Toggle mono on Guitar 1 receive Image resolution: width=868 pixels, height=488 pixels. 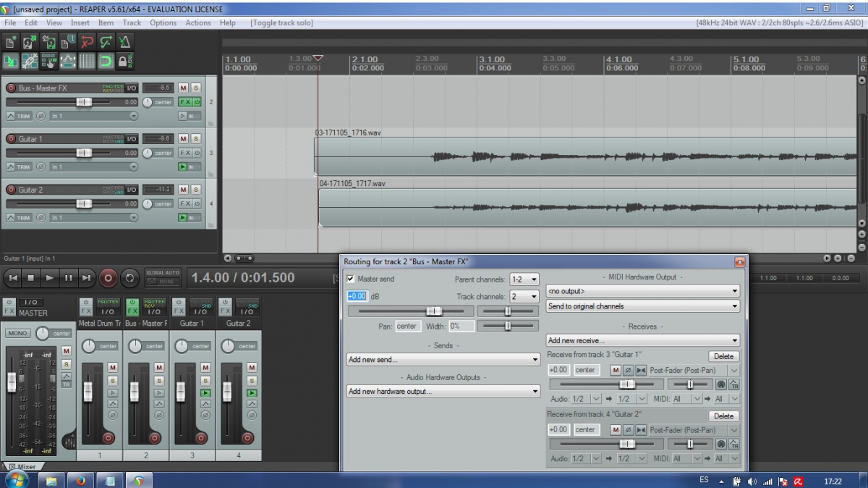click(x=641, y=370)
